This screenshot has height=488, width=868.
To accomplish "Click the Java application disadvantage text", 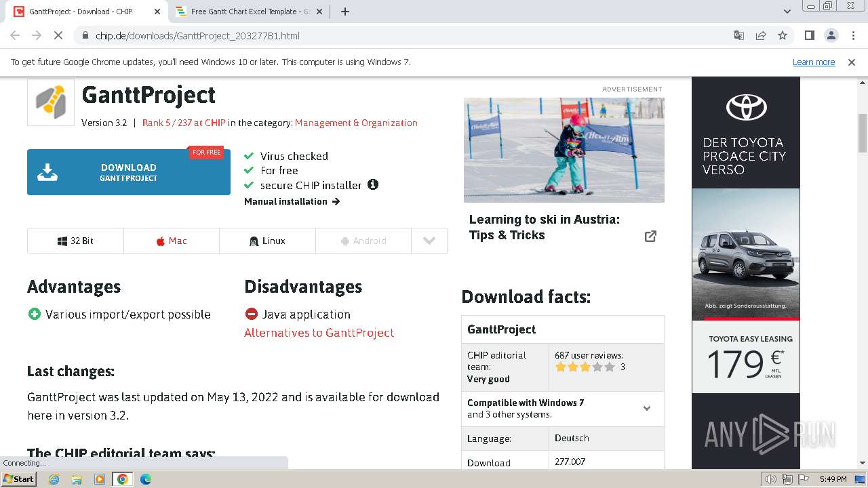I will [x=307, y=314].
